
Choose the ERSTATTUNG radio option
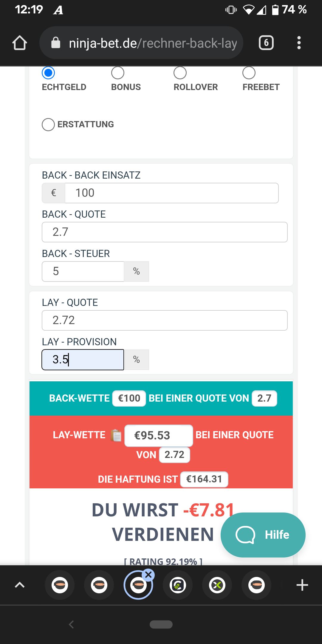48,125
